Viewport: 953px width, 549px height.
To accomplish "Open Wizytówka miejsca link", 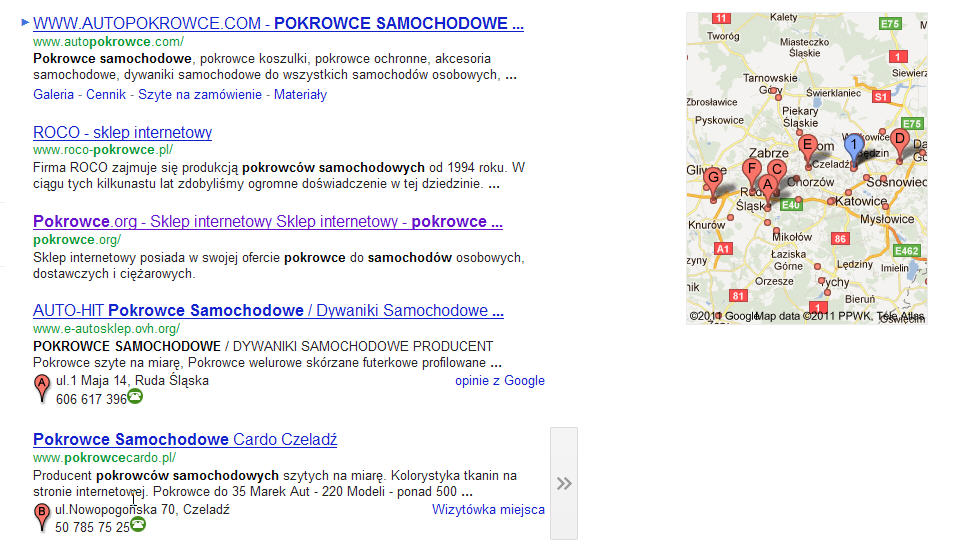I will 488,509.
